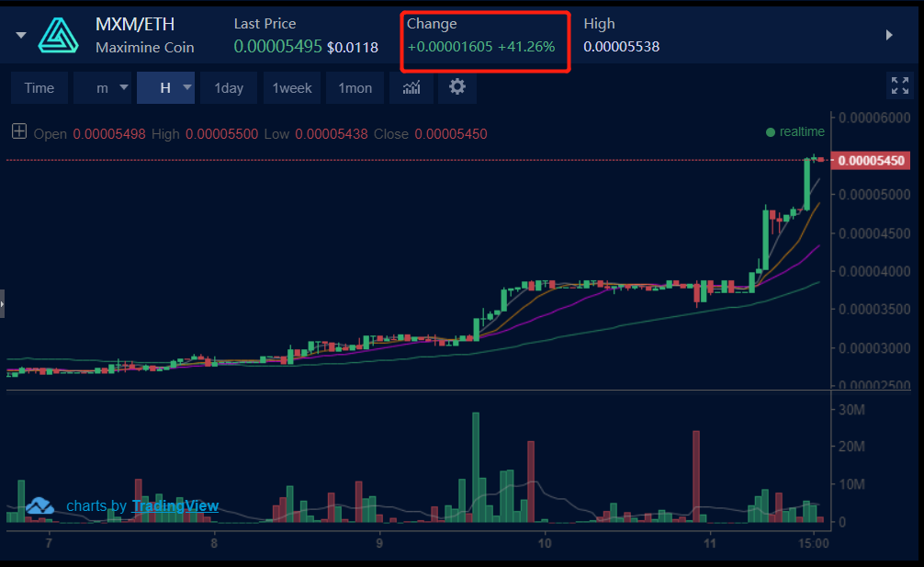This screenshot has width=924, height=567.
Task: Select the 1week interval
Action: [x=292, y=88]
